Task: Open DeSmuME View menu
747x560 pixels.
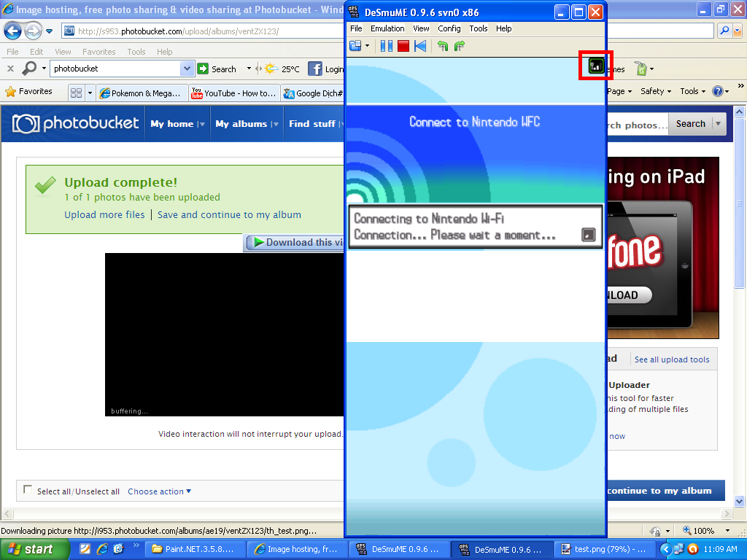Action: [421, 28]
